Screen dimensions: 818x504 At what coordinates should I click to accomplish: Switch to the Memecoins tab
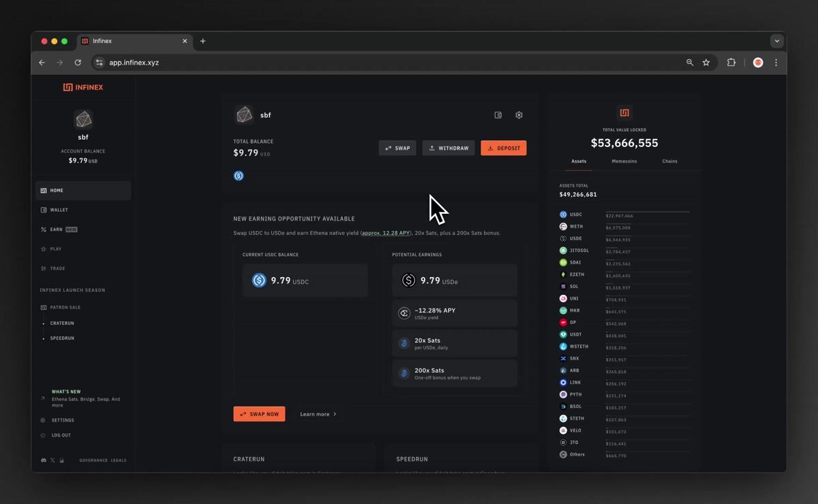pyautogui.click(x=624, y=161)
